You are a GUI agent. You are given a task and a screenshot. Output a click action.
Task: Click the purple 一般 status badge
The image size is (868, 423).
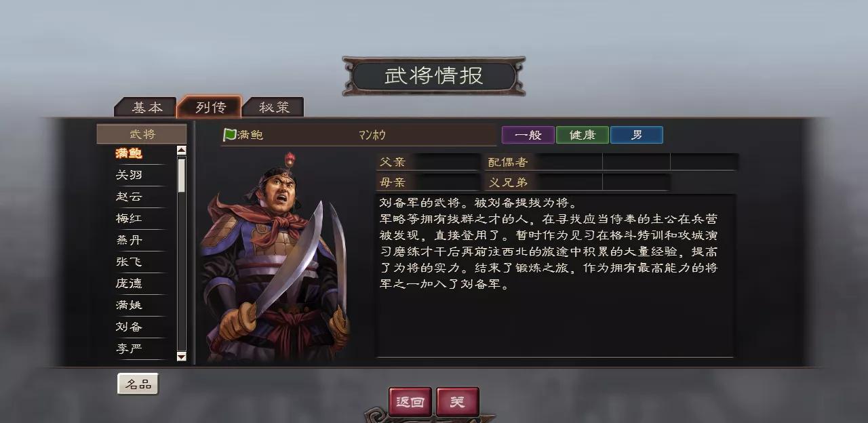coord(528,135)
